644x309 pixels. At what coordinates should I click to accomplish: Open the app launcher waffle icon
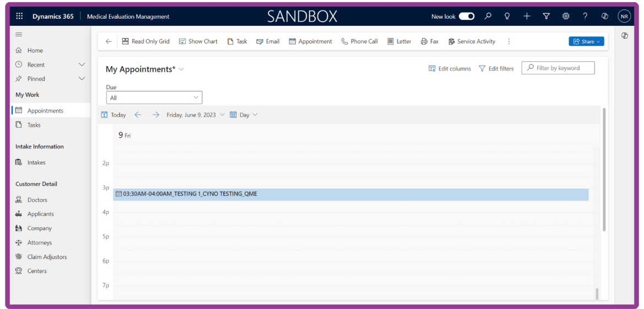click(19, 17)
